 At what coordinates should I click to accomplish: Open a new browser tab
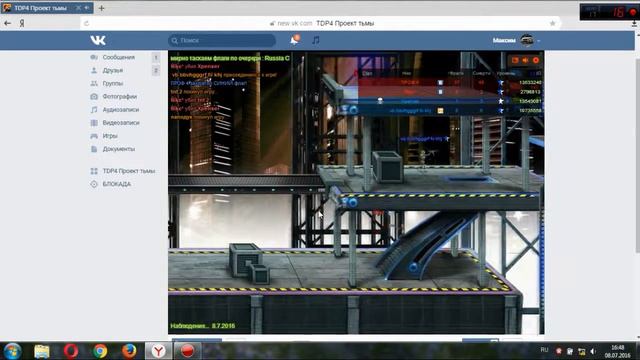[102, 8]
